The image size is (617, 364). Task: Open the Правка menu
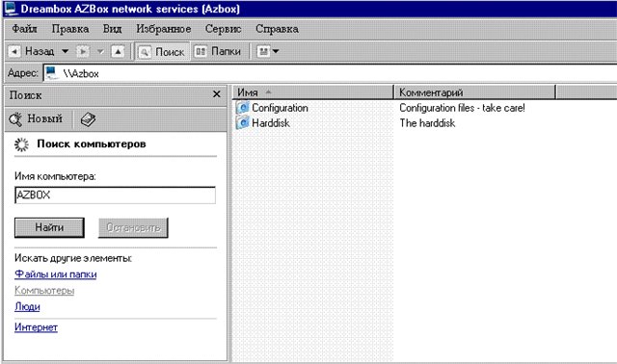[x=70, y=29]
